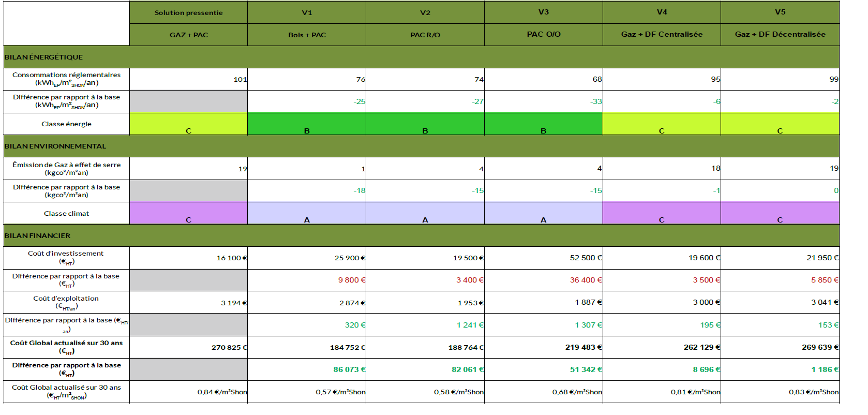Viewport: 868px width, 415px height.
Task: Select the 'PAC O/O' cell
Action: pyautogui.click(x=544, y=35)
